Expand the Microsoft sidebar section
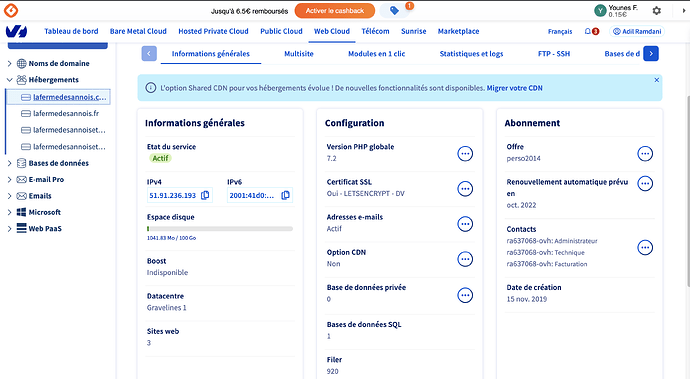This screenshot has height=379, width=690. pos(9,212)
